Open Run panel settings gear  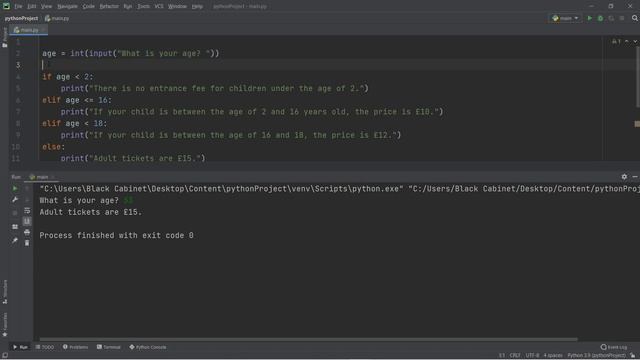tap(624, 177)
